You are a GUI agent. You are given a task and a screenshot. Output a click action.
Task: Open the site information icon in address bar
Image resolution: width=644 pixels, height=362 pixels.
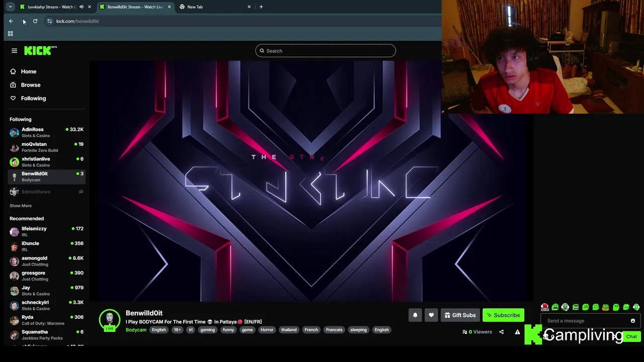point(49,21)
